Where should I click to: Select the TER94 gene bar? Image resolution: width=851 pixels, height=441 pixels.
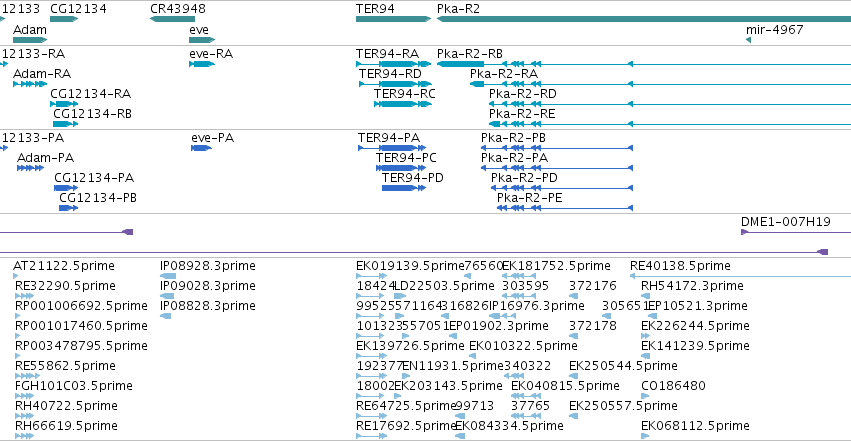coord(393,19)
